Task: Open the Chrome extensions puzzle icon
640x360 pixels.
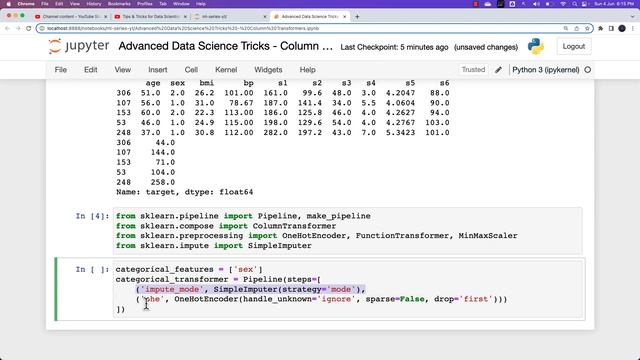Action: (600, 28)
